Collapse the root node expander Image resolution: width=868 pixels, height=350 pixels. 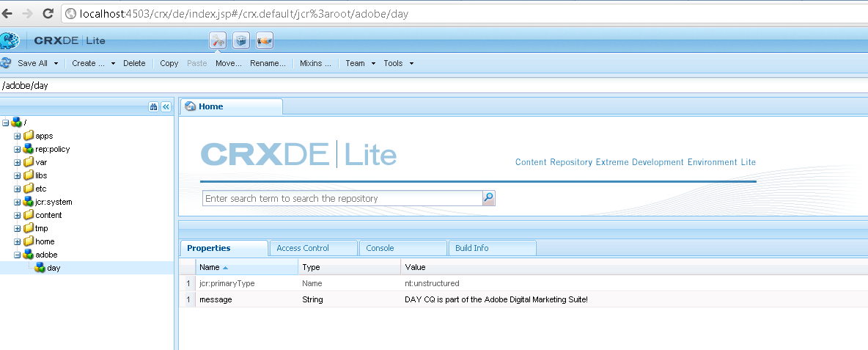click(6, 123)
